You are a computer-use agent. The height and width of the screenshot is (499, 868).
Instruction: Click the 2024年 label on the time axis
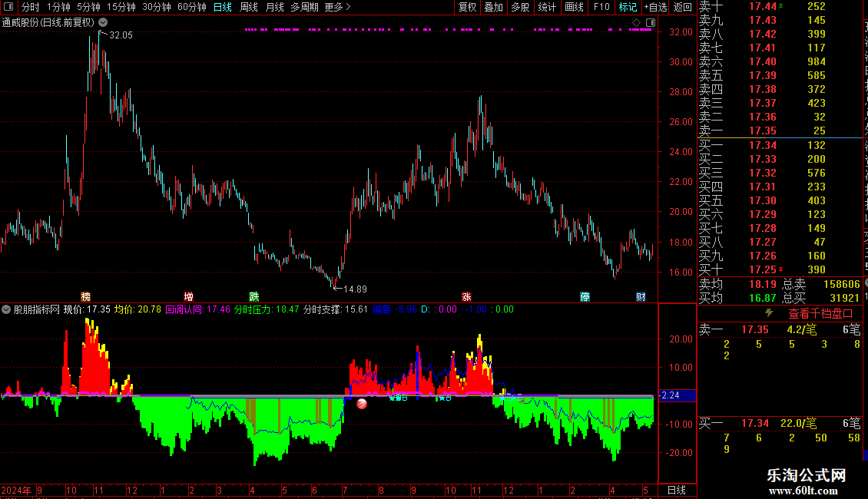[16, 490]
